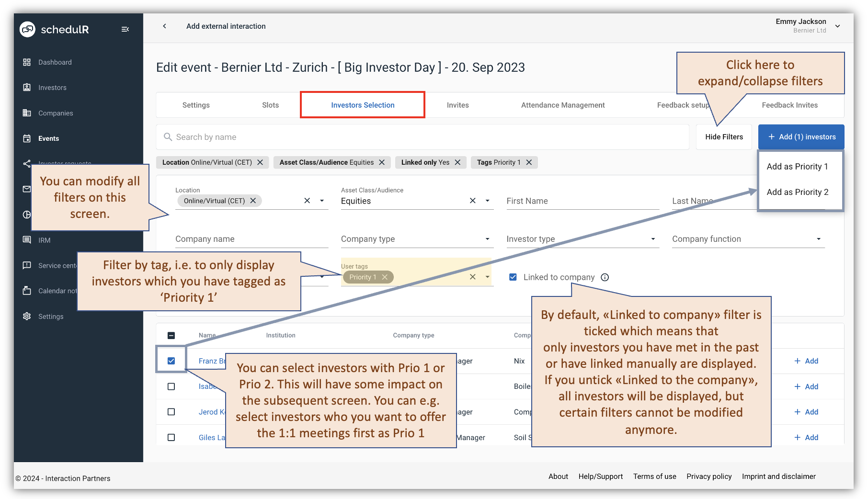
Task: Open the Emmy Jackson account menu
Action: pos(837,26)
